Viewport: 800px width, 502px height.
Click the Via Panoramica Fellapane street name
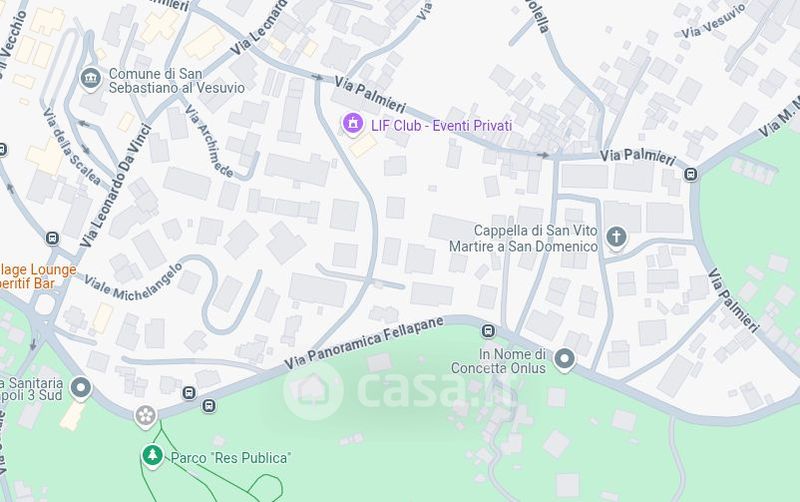(x=364, y=342)
